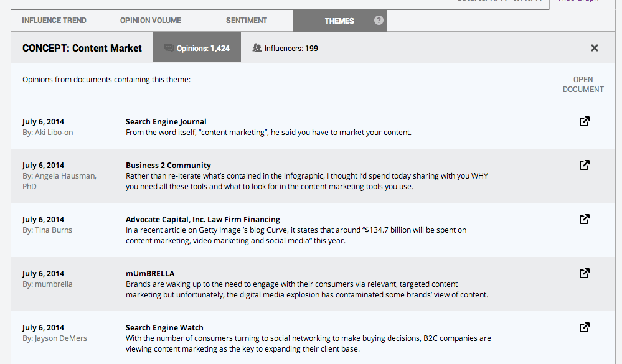This screenshot has width=622, height=364.
Task: Click open-document icon for Business 2 Community
Action: pos(584,165)
